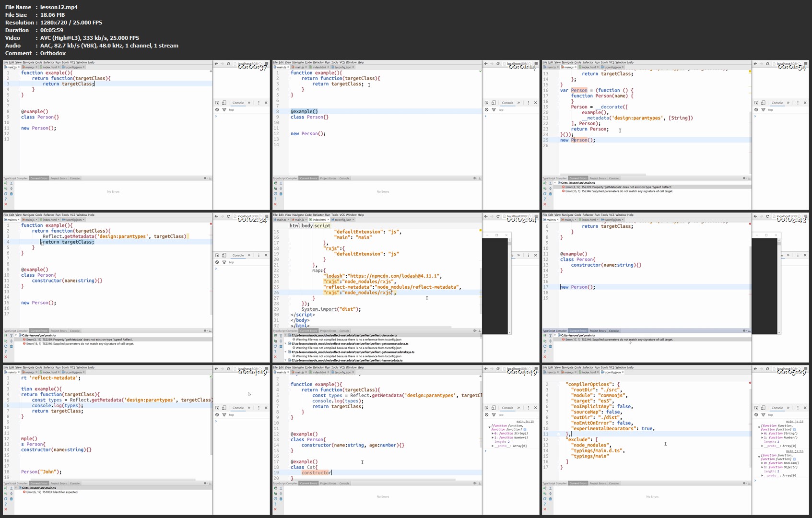Click clear console icon in 00:04:49 frame
Viewport: 812px width, 518px height.
487,415
